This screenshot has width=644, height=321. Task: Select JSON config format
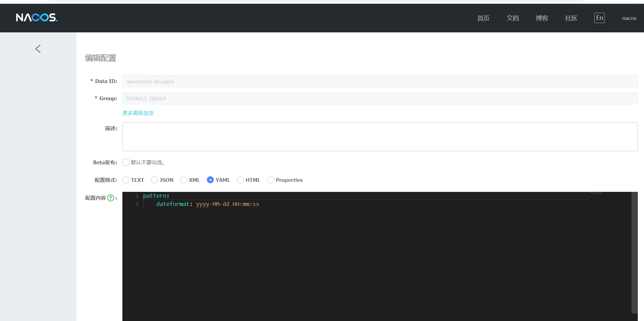pos(154,180)
